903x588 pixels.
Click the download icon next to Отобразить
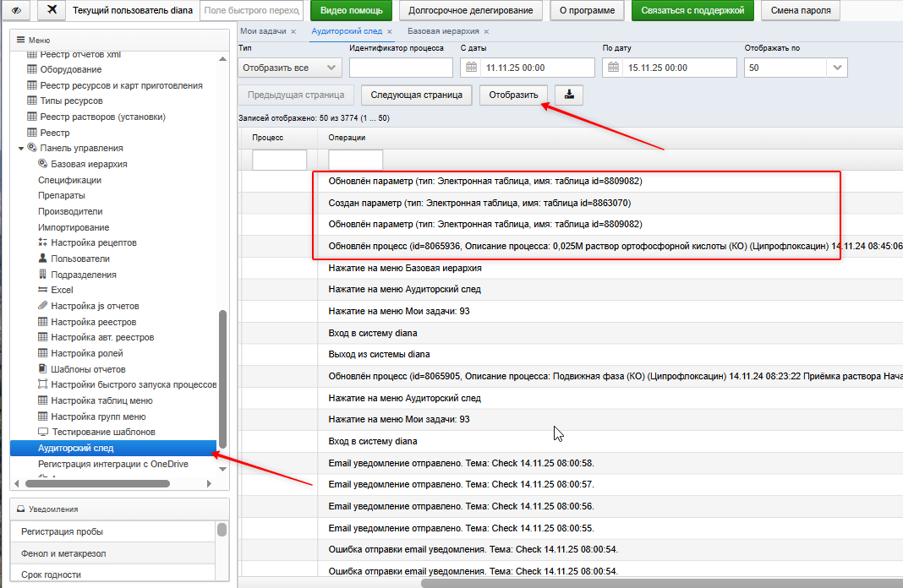point(569,95)
